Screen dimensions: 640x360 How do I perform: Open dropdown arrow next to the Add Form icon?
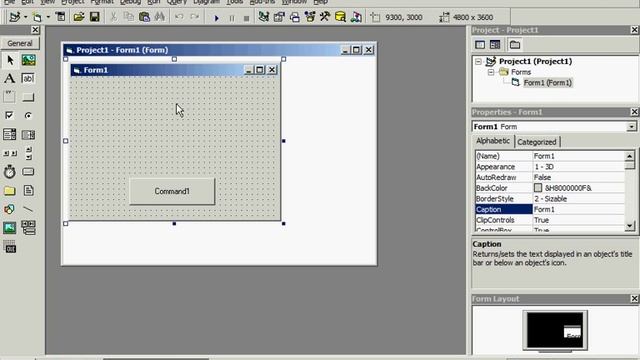coord(48,17)
